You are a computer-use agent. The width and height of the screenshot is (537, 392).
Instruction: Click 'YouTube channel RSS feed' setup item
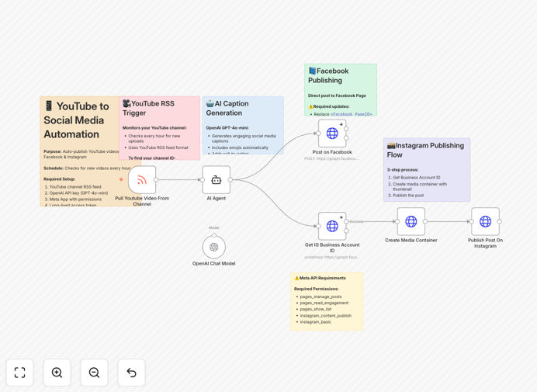[75, 187]
